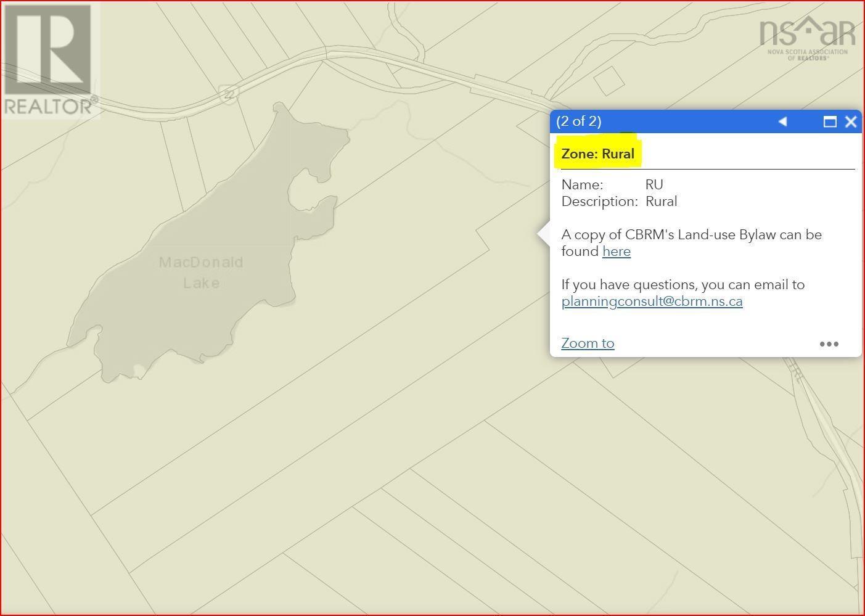
Task: Click the 'RU' zone name value
Action: (654, 185)
